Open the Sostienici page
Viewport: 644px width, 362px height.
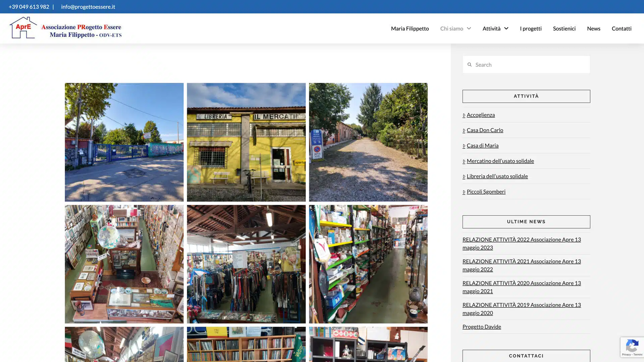564,28
